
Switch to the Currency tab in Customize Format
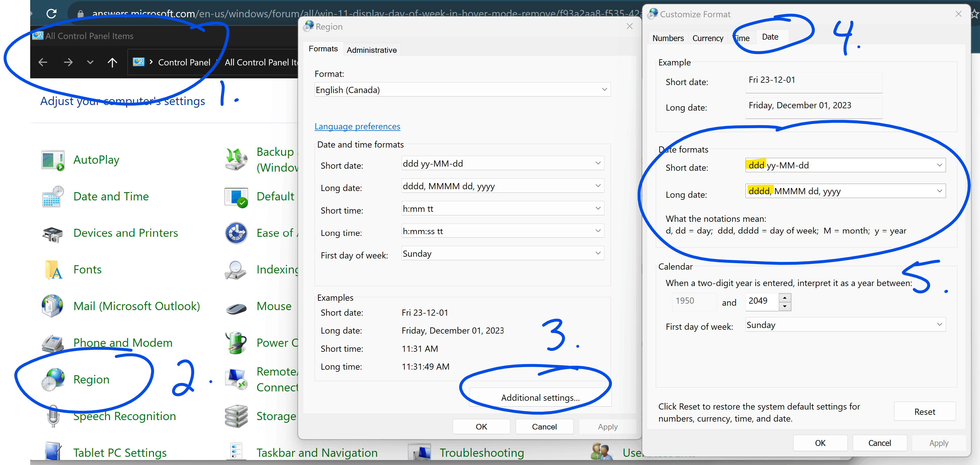tap(708, 38)
